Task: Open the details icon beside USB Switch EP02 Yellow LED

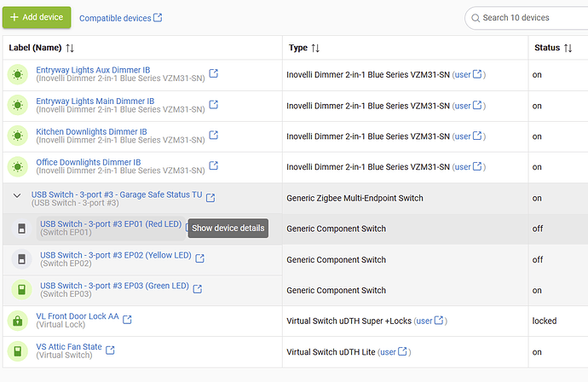Action: coord(200,258)
